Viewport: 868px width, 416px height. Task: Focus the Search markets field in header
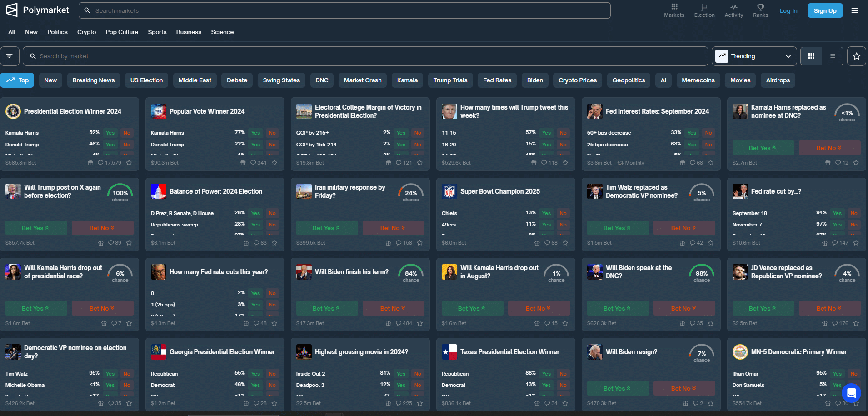coord(344,10)
